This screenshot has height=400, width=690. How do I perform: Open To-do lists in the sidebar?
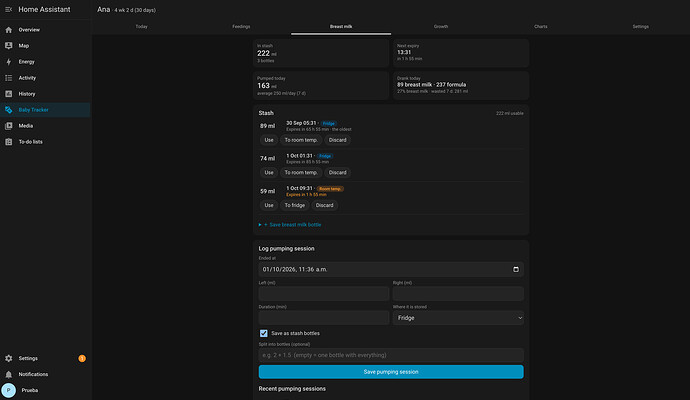[x=45, y=142]
